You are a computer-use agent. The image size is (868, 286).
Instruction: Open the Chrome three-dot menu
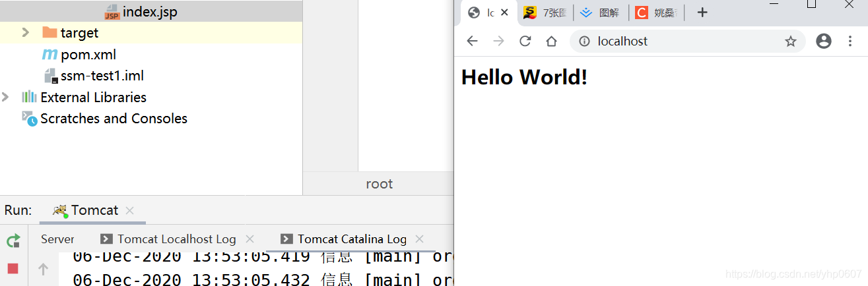(x=850, y=42)
